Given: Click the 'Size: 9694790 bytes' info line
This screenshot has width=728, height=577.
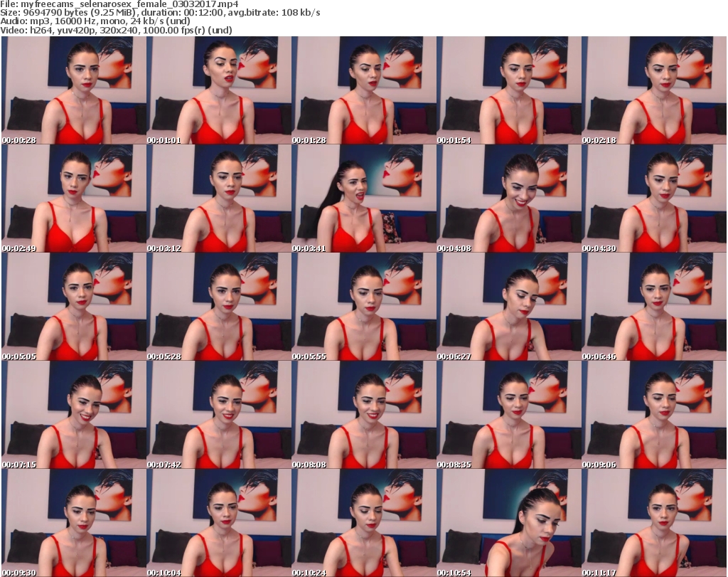Looking at the screenshot, I should [160, 13].
